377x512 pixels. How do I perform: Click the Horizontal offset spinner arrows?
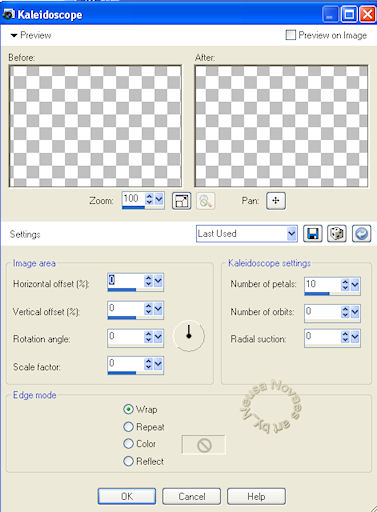149,281
